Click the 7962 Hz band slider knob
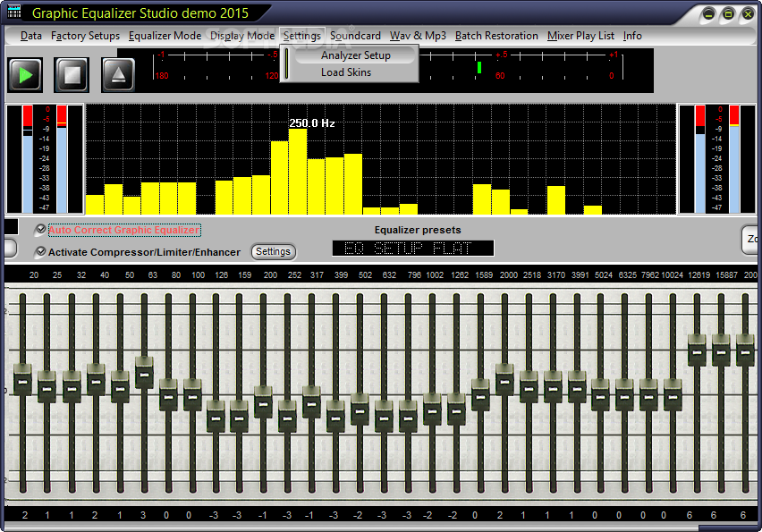 tap(648, 394)
